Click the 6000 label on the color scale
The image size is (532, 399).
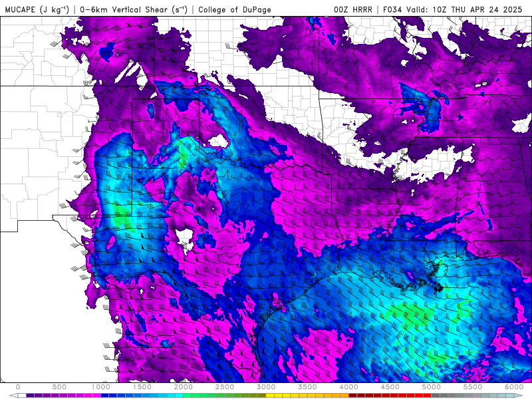click(x=514, y=387)
